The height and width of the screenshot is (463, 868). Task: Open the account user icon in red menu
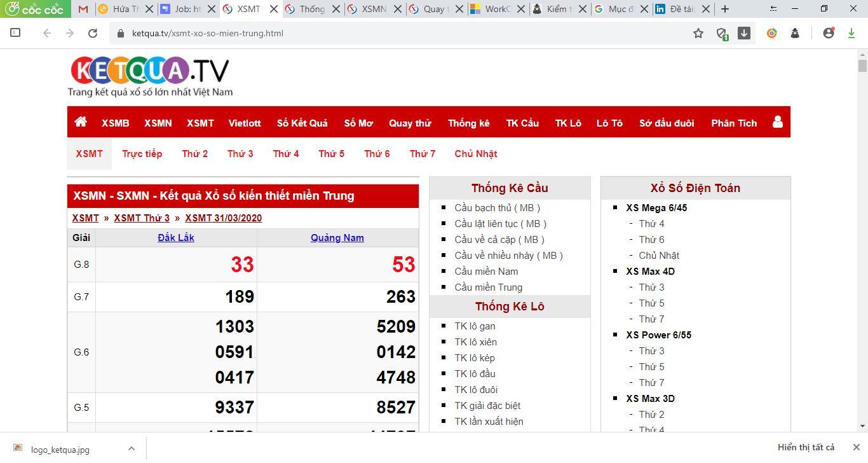777,121
